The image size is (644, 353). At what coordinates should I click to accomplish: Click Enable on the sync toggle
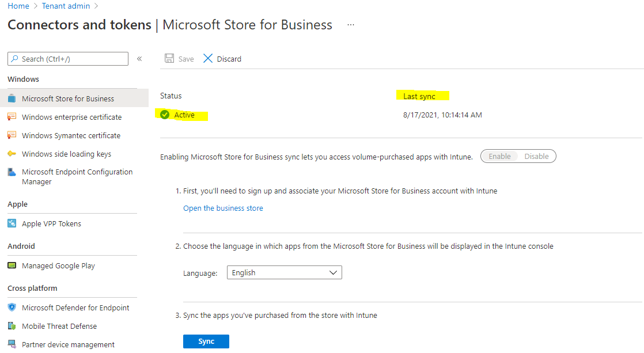pyautogui.click(x=501, y=156)
